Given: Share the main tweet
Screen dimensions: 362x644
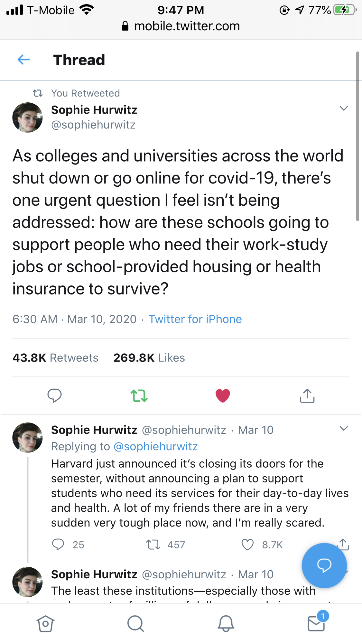Looking at the screenshot, I should click(x=307, y=396).
